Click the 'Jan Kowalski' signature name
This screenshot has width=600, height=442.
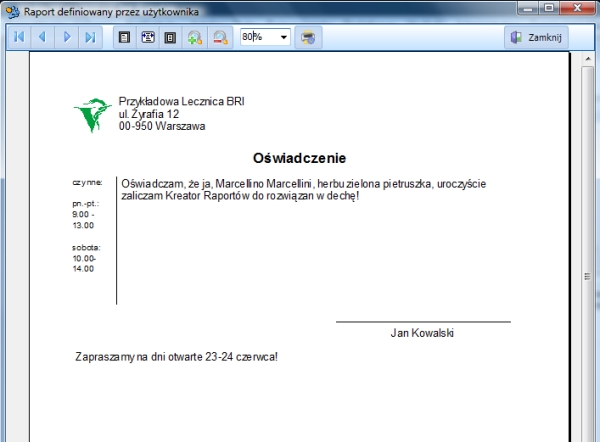coord(422,333)
